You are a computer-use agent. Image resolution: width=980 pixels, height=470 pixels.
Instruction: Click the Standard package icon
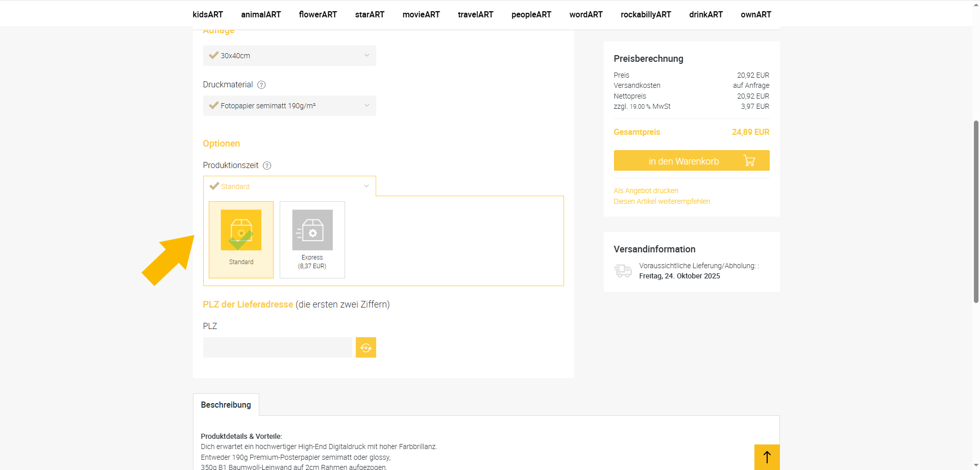[x=241, y=230]
